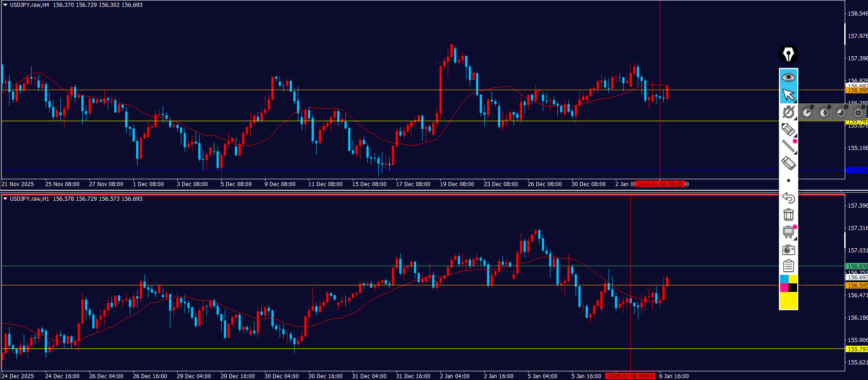Select the arrow cursor tool
Viewport: 868px width, 380px height.
[x=788, y=95]
